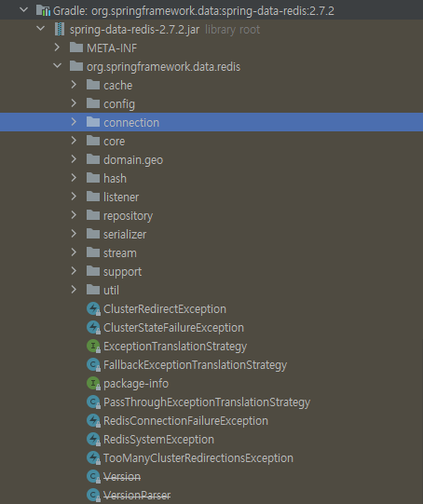Click the listener folder icon
The height and width of the screenshot is (504, 423).
[93, 197]
